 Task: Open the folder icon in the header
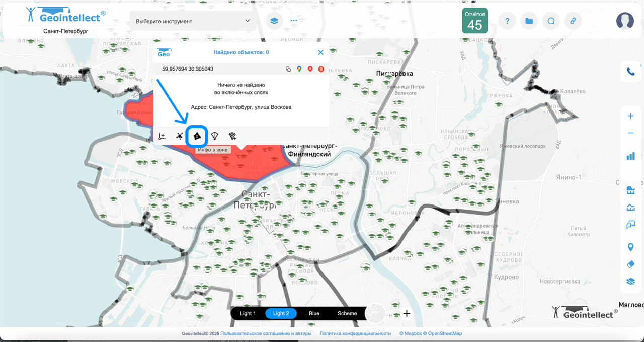point(529,21)
